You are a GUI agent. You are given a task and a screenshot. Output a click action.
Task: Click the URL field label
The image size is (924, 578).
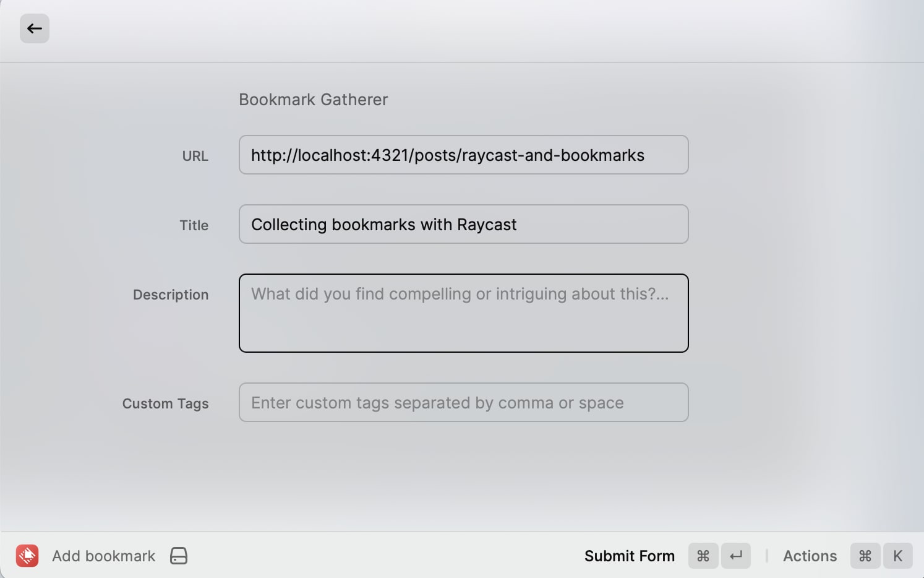(195, 156)
